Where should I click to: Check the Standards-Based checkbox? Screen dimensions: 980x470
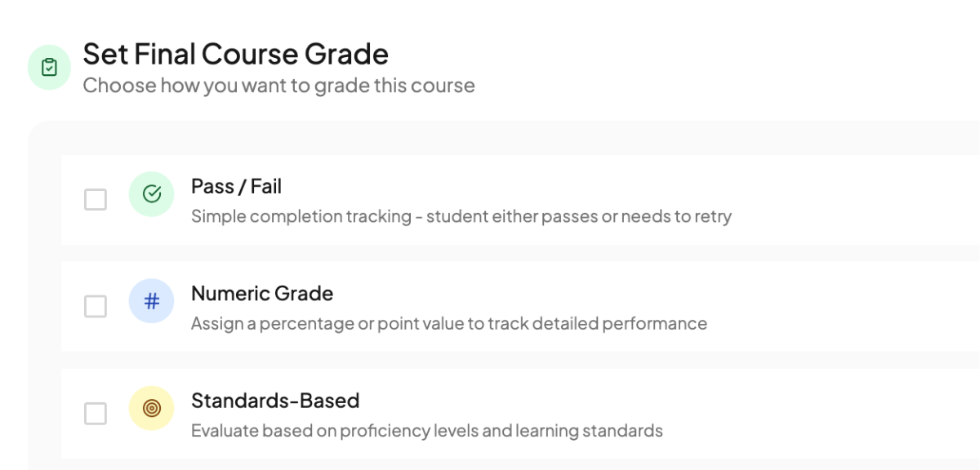click(x=96, y=414)
